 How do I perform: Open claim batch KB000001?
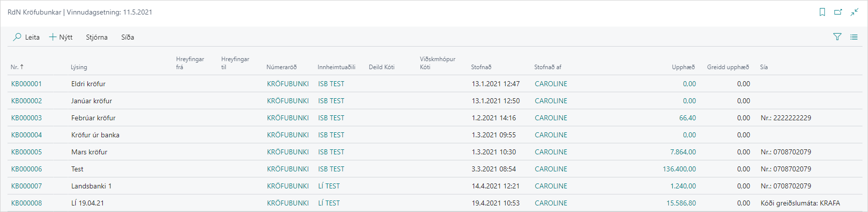pos(27,84)
